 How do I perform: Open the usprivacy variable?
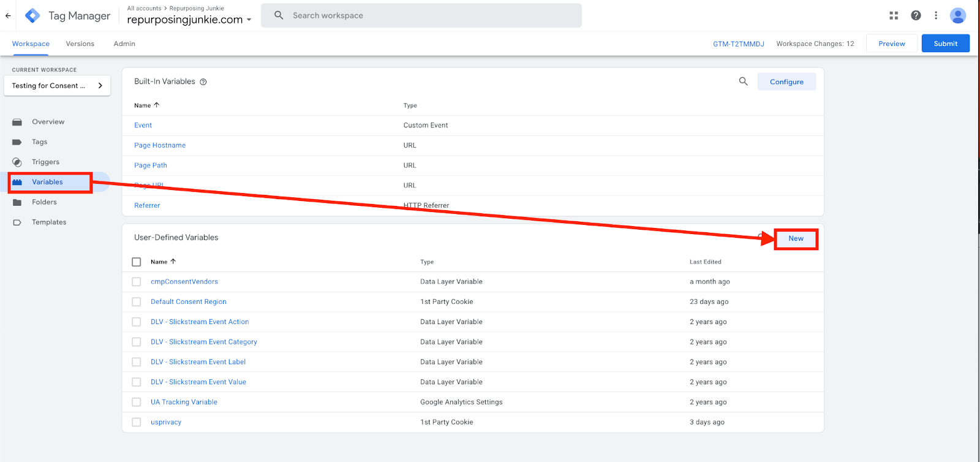click(x=166, y=422)
